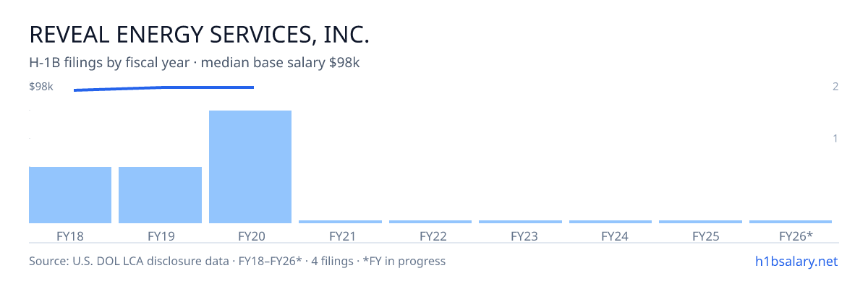Open the h1bsalary.net link
This screenshot has width=868, height=289.
(x=796, y=261)
